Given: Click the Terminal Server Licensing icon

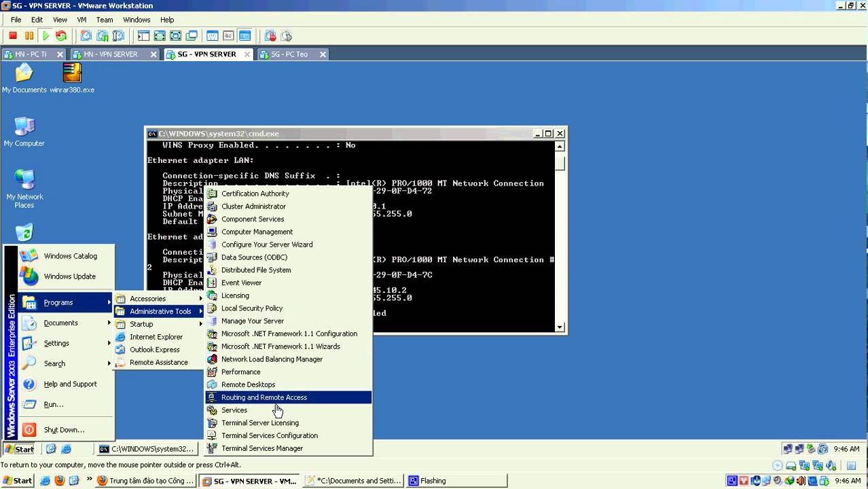Looking at the screenshot, I should [212, 422].
